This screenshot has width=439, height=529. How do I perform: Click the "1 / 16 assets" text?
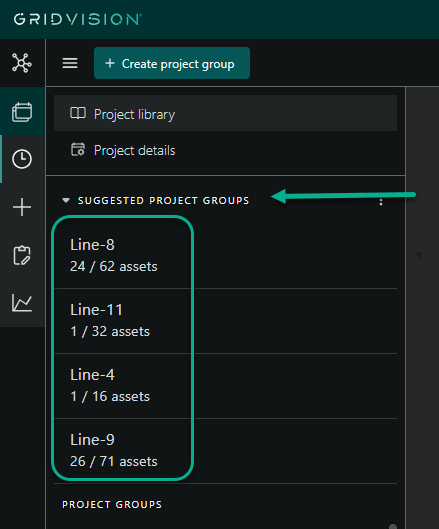click(110, 397)
